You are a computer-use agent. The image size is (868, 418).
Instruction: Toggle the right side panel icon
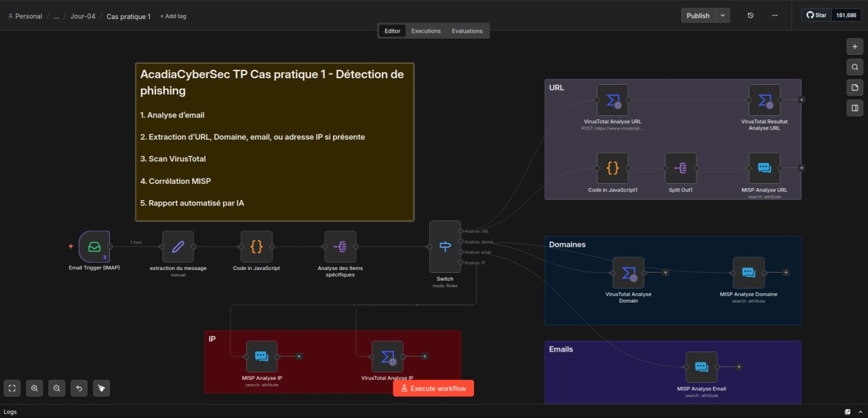click(x=854, y=108)
